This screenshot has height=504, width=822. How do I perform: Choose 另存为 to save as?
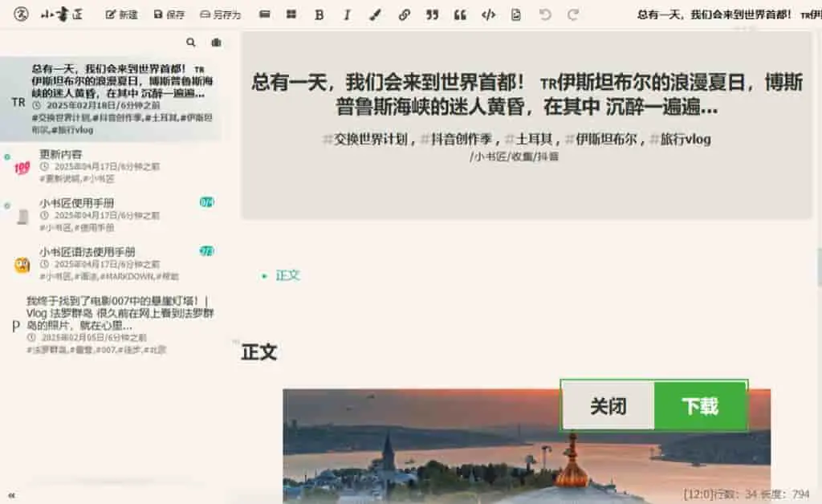pos(220,14)
